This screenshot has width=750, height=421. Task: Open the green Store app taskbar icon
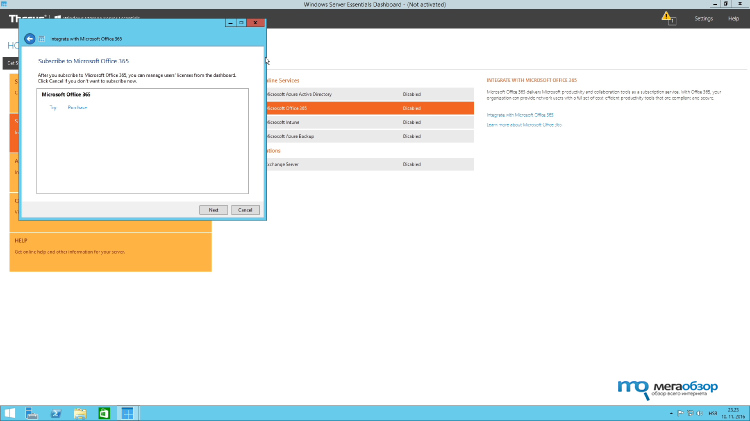pyautogui.click(x=104, y=413)
